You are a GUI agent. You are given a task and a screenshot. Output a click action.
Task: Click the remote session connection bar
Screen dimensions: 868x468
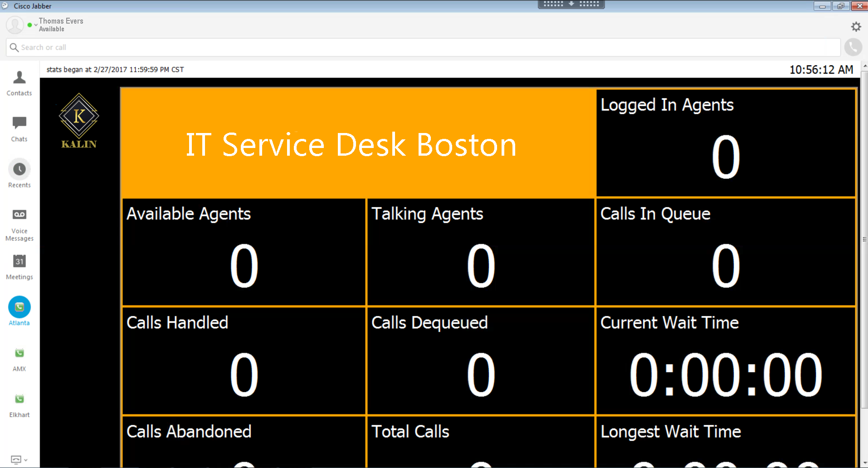point(571,4)
